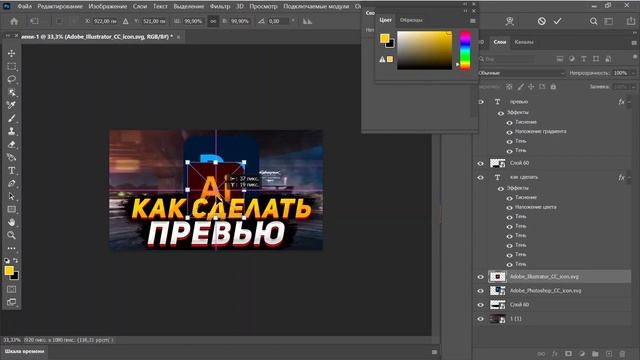Select the Lasso tool
Screen dimensions: 640x360
11,79
